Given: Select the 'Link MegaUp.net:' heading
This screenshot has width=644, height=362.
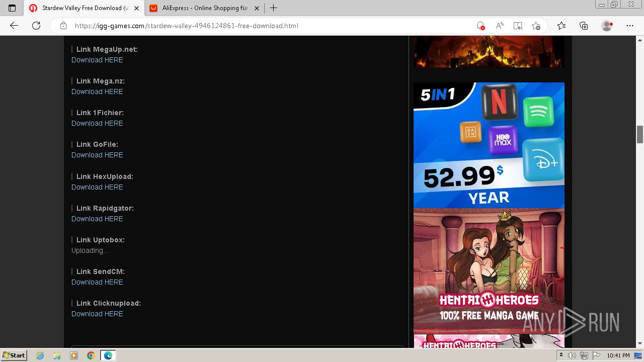Looking at the screenshot, I should 107,49.
